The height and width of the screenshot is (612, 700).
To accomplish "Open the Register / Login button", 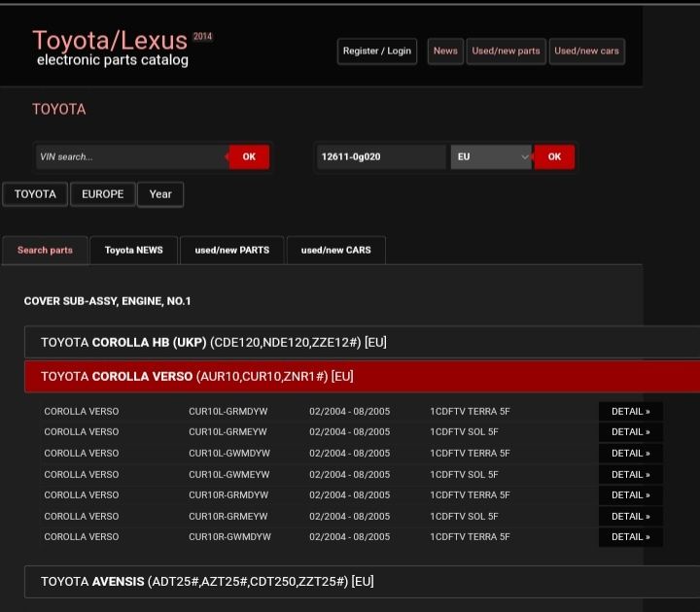I will coord(377,51).
